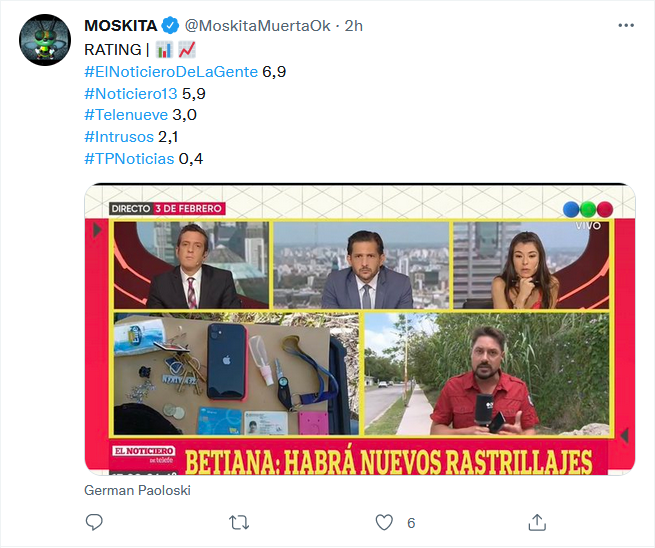
Task: Open hashtag #Intrusos
Action: [x=119, y=137]
